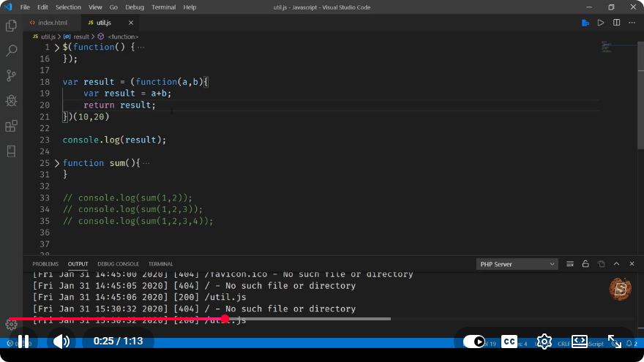Click the editor vertical scrollbar

640,95
